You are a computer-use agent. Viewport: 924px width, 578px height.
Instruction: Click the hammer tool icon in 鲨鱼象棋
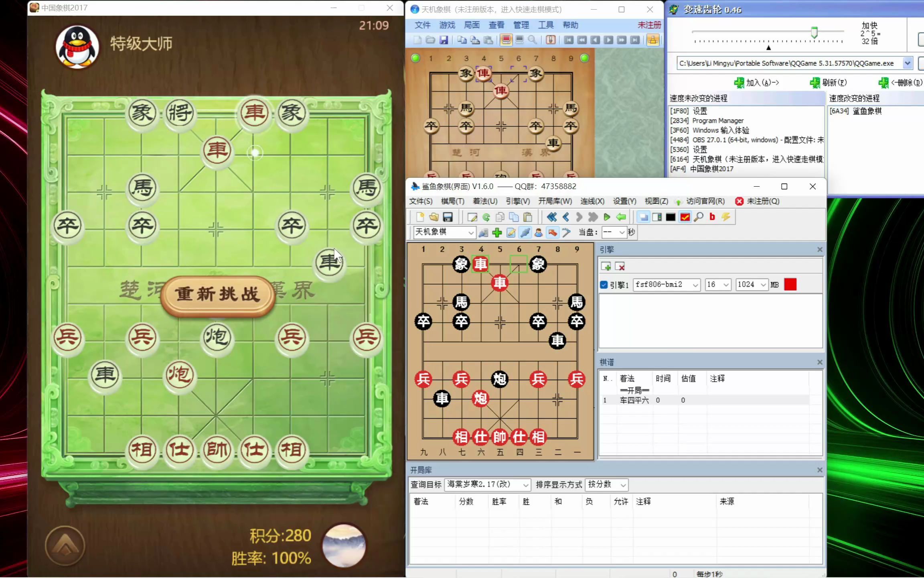[566, 232]
